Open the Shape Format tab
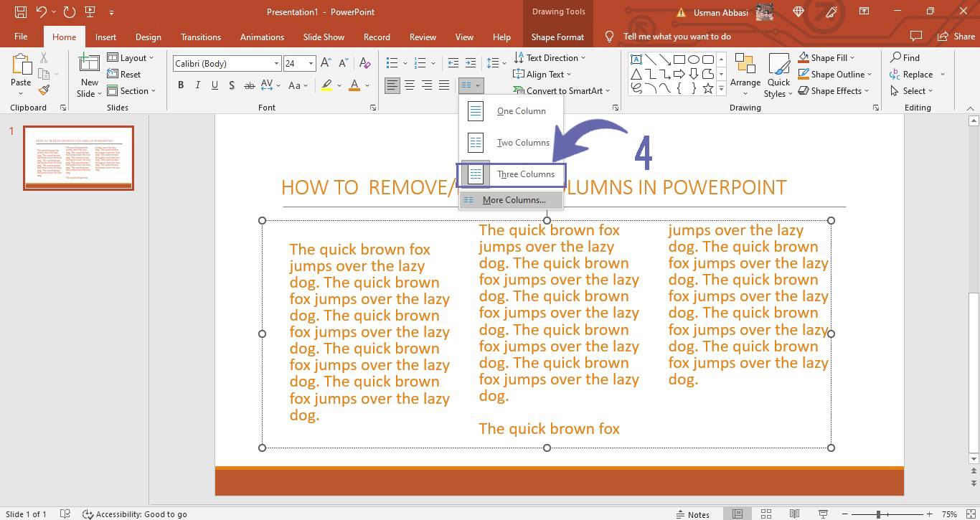 (x=557, y=37)
